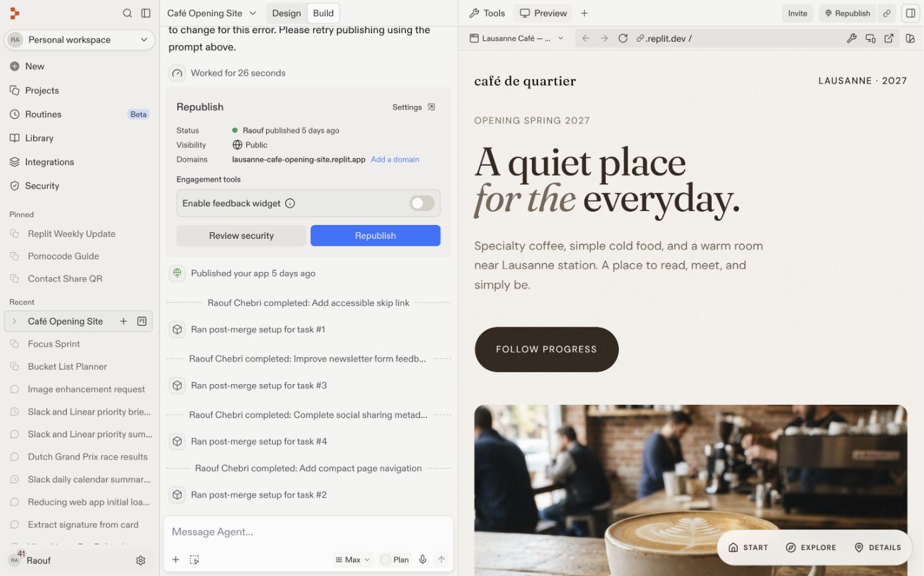Reload the preview page

coord(623,38)
